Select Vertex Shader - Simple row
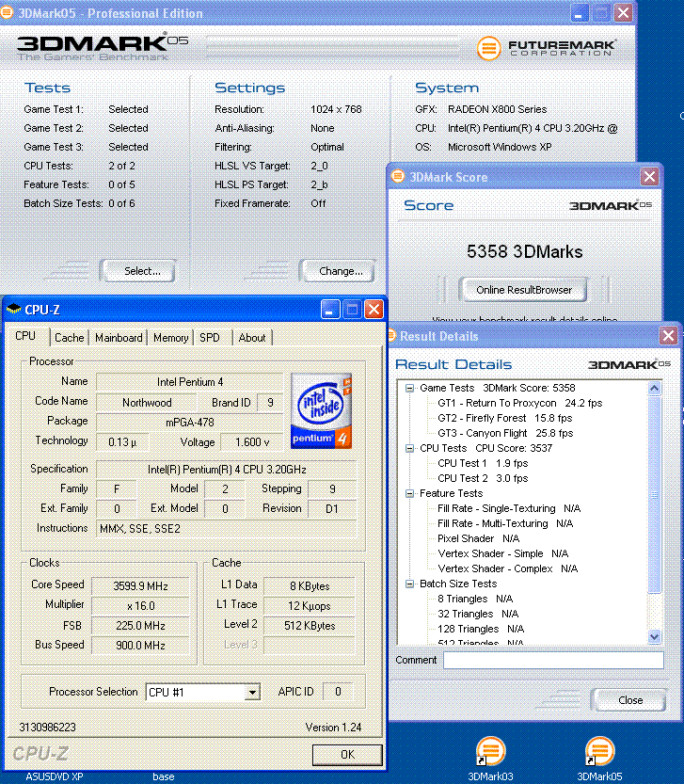This screenshot has width=684, height=784. [x=503, y=553]
